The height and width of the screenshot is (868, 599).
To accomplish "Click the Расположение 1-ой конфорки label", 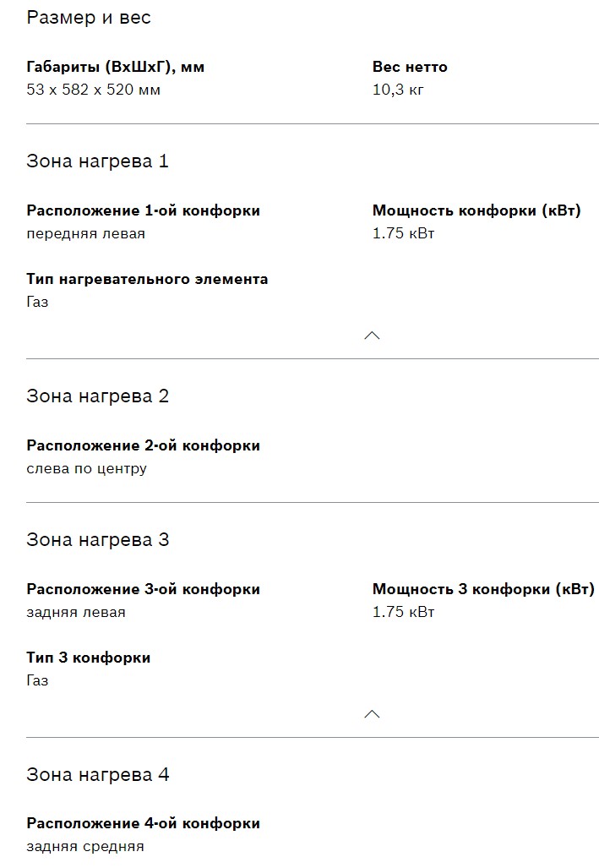I will 144,210.
